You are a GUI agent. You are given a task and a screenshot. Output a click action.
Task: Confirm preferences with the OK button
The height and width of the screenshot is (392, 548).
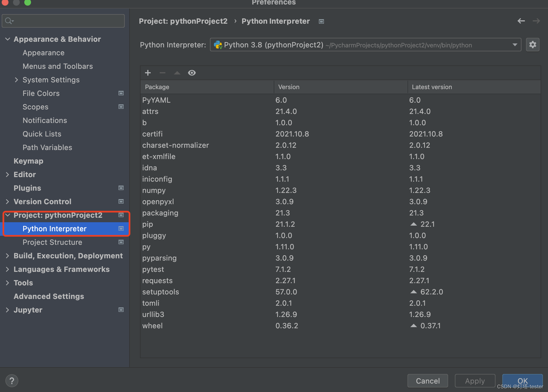tap(523, 381)
